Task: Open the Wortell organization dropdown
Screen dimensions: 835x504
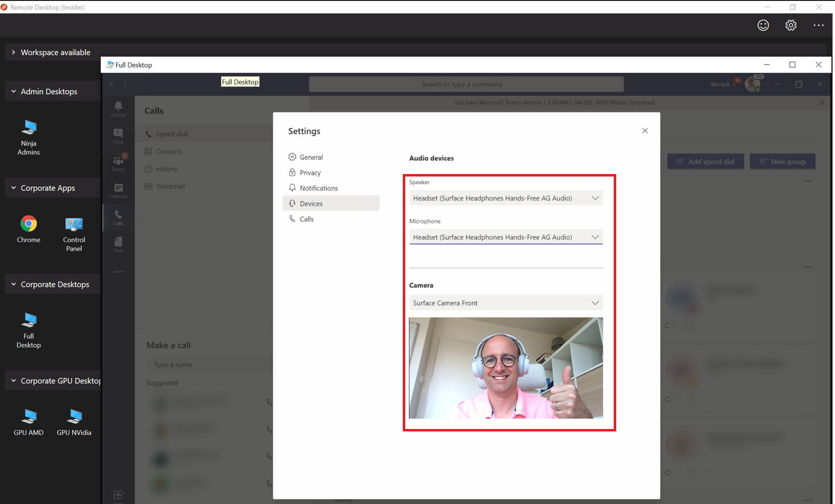Action: click(724, 84)
